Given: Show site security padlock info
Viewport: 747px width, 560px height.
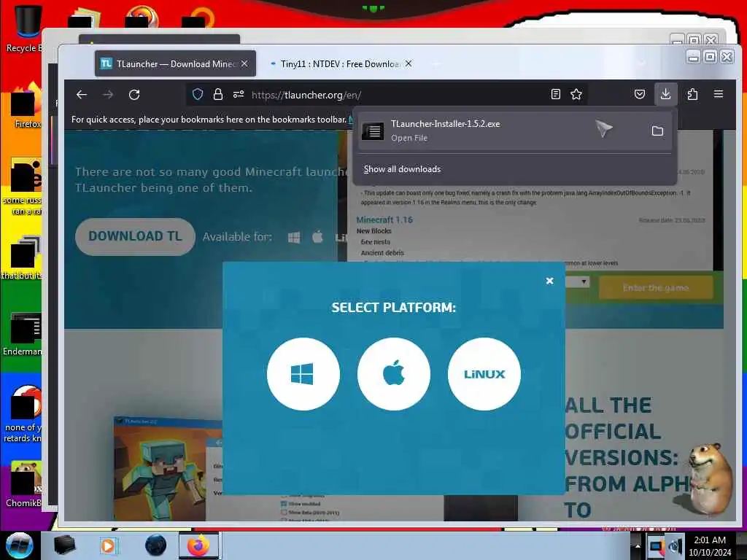Looking at the screenshot, I should tap(218, 94).
